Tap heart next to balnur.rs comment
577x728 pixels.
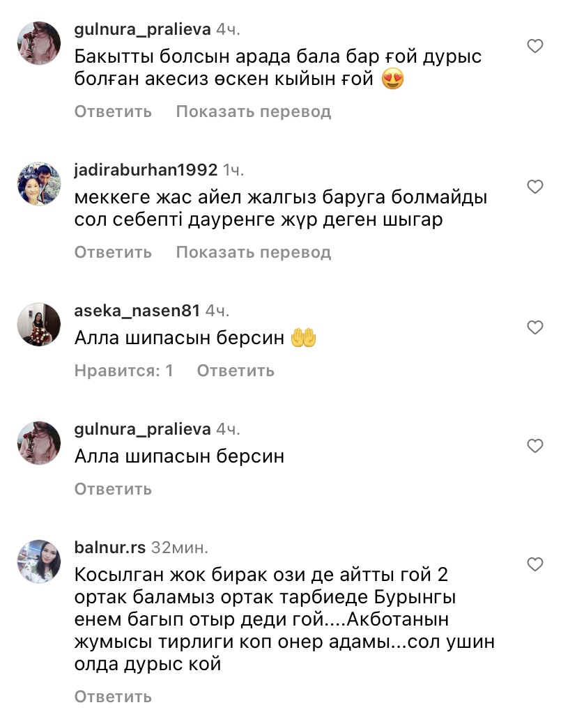click(535, 564)
